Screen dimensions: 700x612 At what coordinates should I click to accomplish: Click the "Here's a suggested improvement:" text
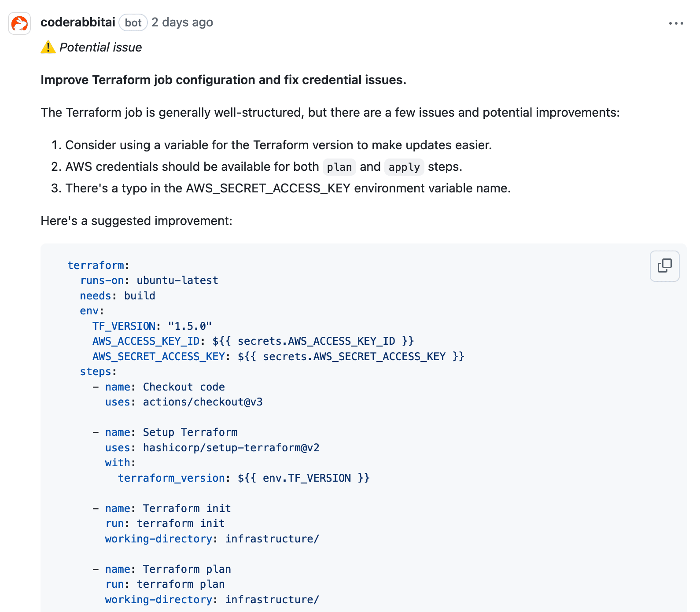click(x=136, y=221)
